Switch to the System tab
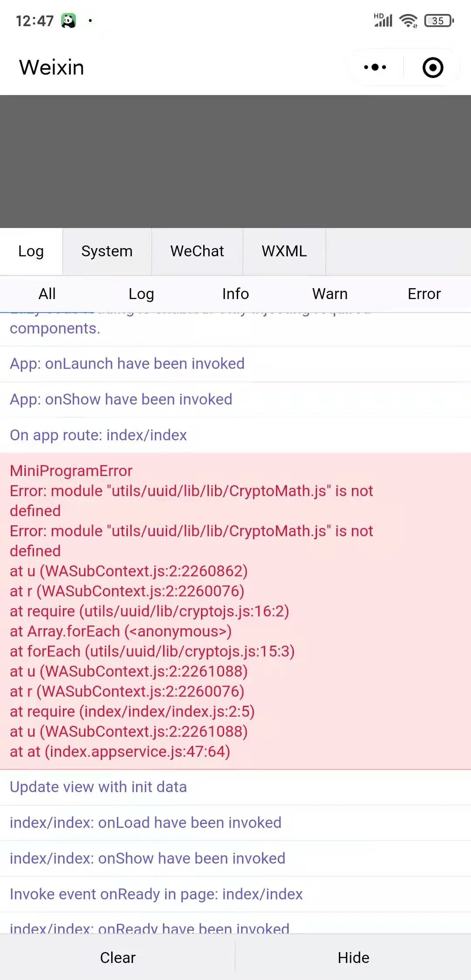 pyautogui.click(x=107, y=251)
